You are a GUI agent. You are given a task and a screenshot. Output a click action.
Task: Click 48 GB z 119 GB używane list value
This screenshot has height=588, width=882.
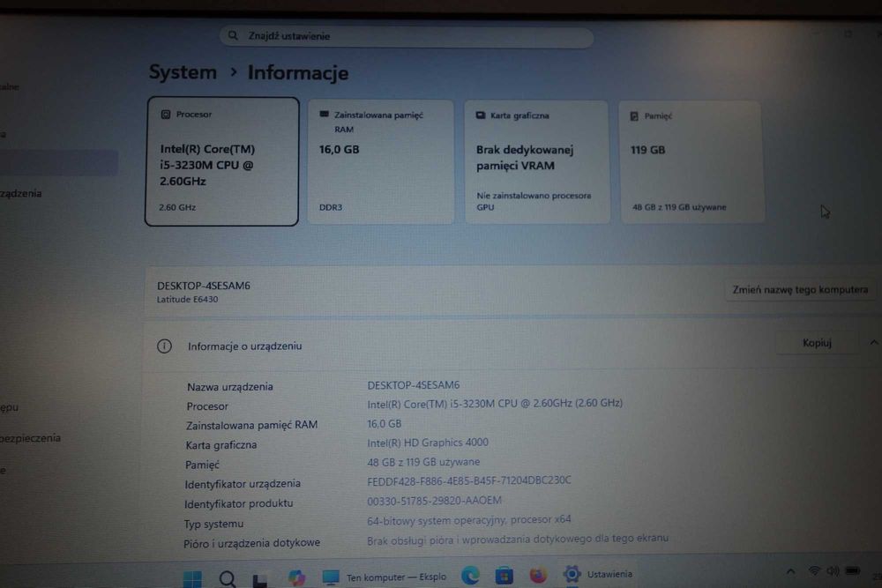[x=423, y=462]
